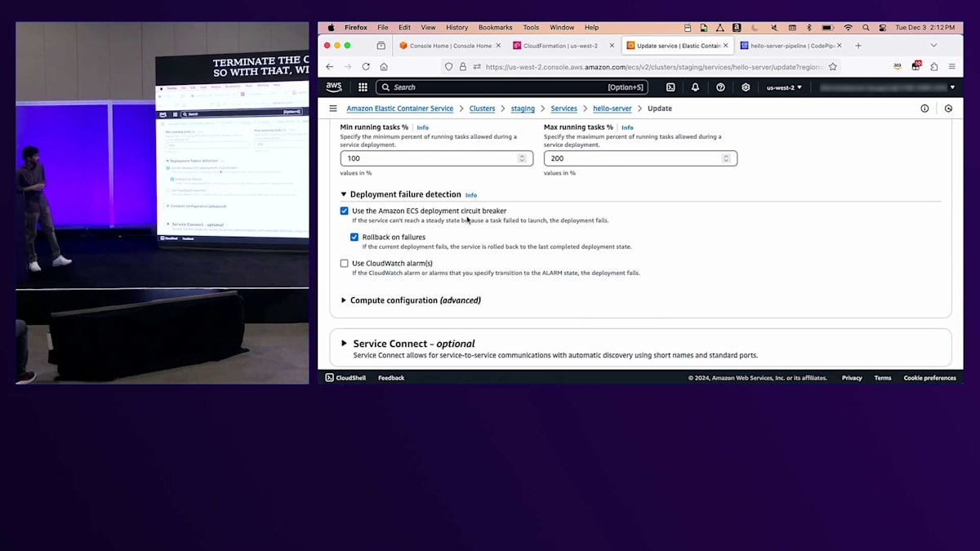Open macOS Spotlight search

[866, 28]
